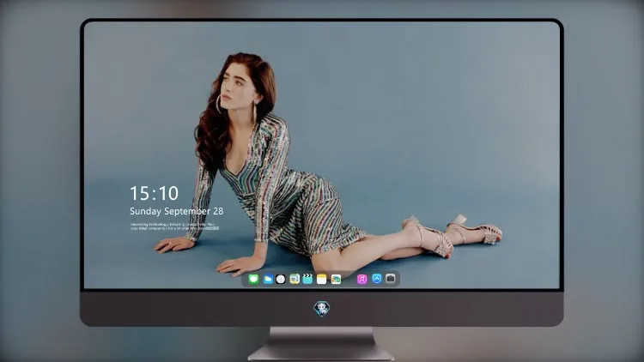This screenshot has height=362, width=644.
Task: Open the yellow Notes app in the dock
Action: click(x=322, y=279)
